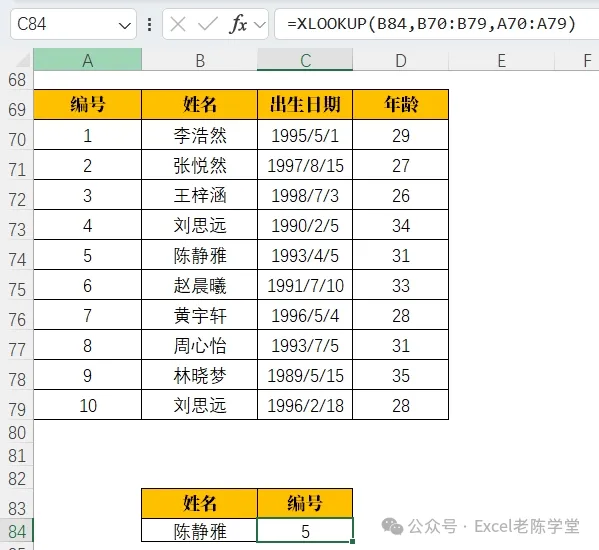Screen dimensions: 599x550
Task: Click birth date 1998/7/3
Action: click(305, 195)
